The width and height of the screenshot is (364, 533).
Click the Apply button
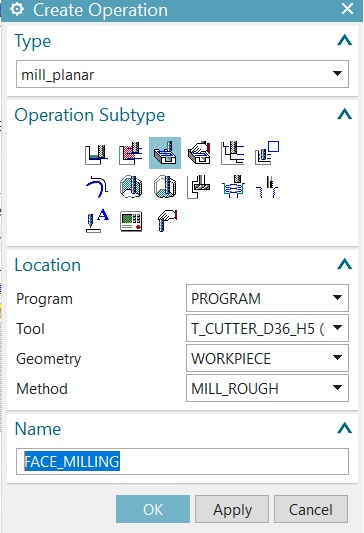(x=232, y=509)
